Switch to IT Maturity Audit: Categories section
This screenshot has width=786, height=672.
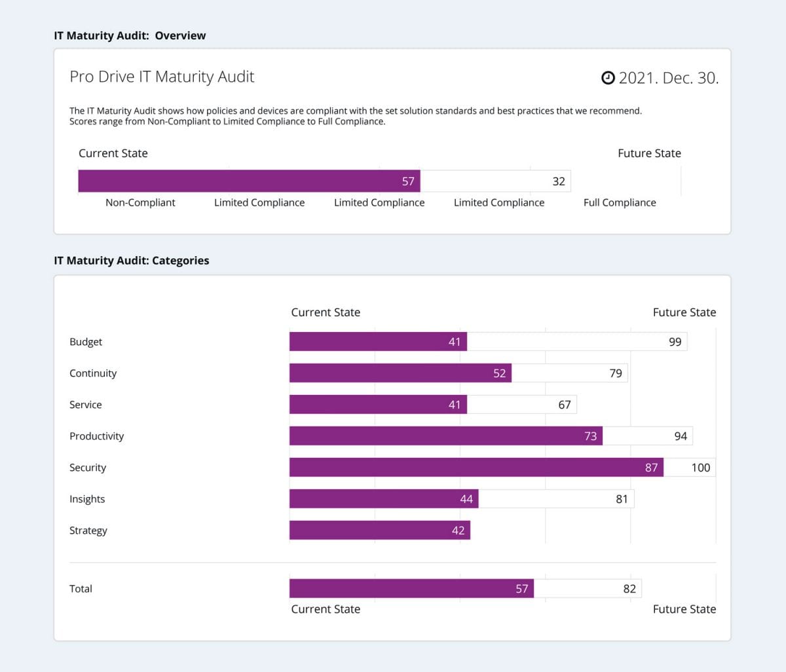(131, 260)
